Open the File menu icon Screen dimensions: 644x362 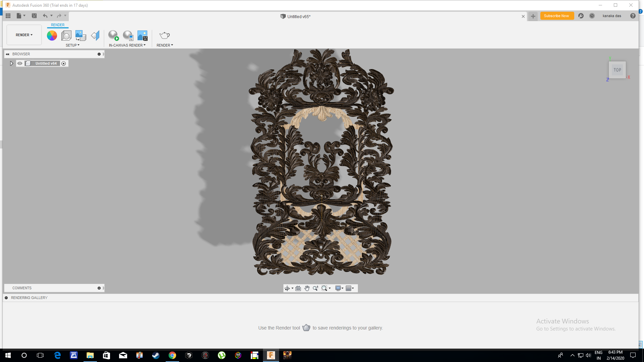19,16
